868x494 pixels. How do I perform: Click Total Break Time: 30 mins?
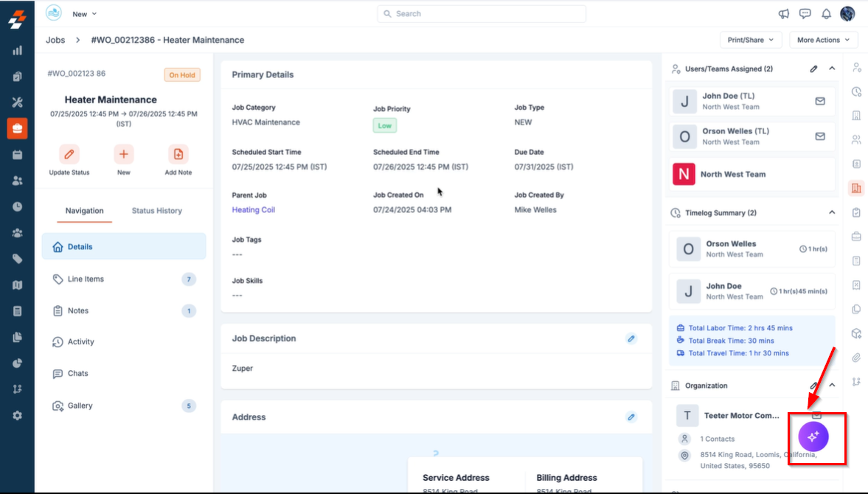[x=732, y=341]
